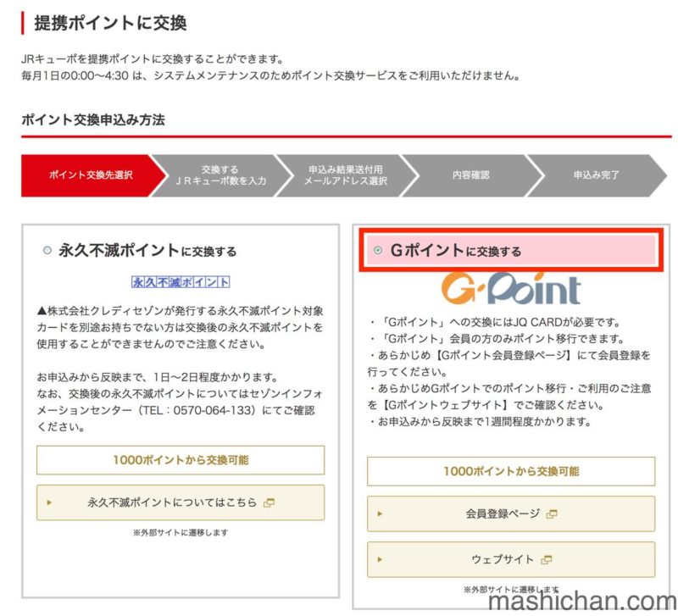The width and height of the screenshot is (678, 616).
Task: Click the 内容確認 step
Action: [x=471, y=175]
